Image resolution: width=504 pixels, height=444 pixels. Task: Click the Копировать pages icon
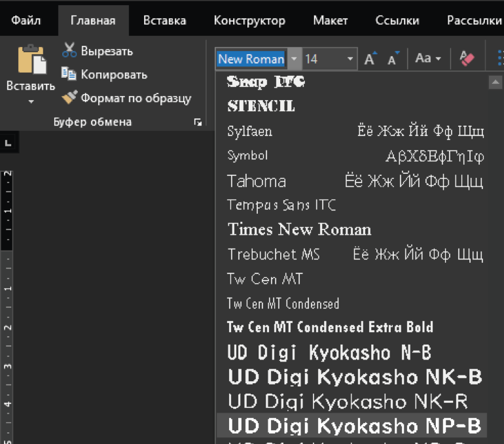[69, 74]
